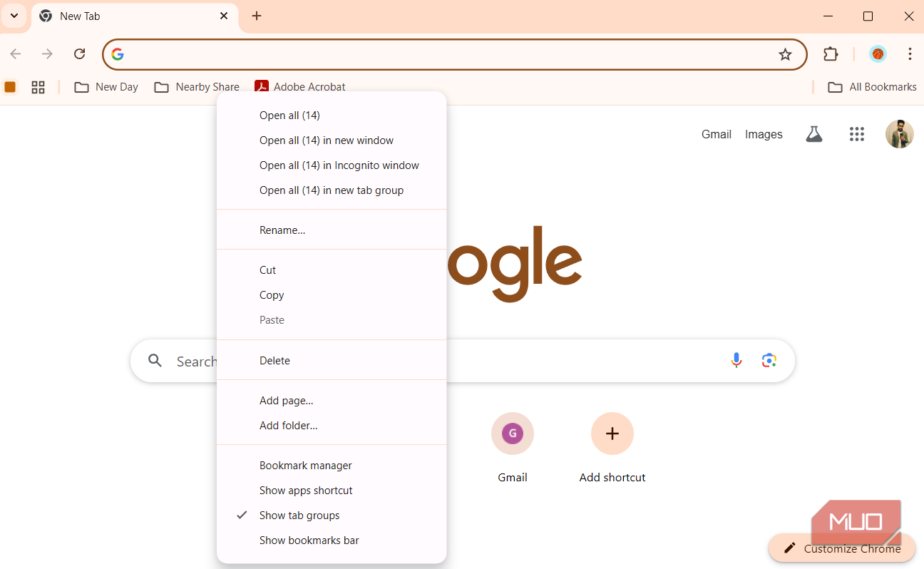Open the Google apps grid
Viewport: 924px width, 569px height.
pos(857,134)
